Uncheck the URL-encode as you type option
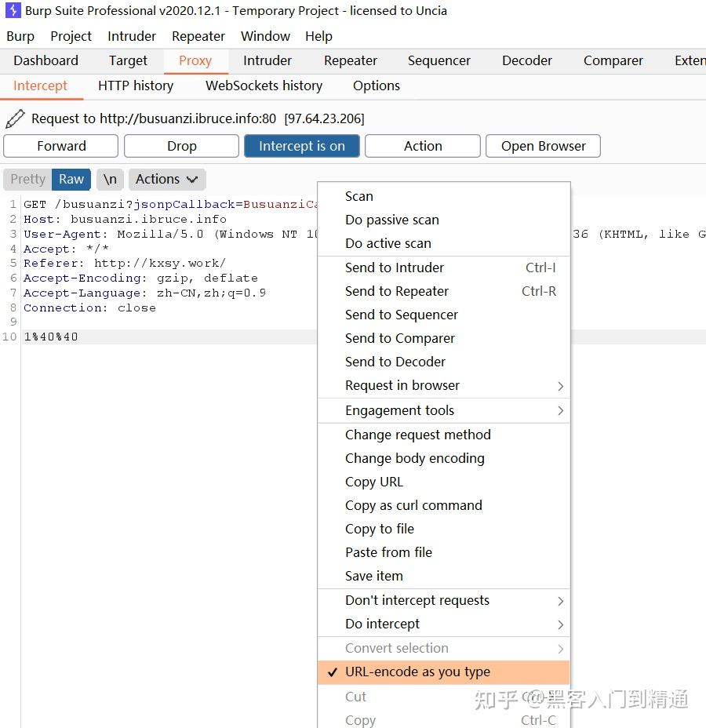This screenshot has height=728, width=706. 417,672
